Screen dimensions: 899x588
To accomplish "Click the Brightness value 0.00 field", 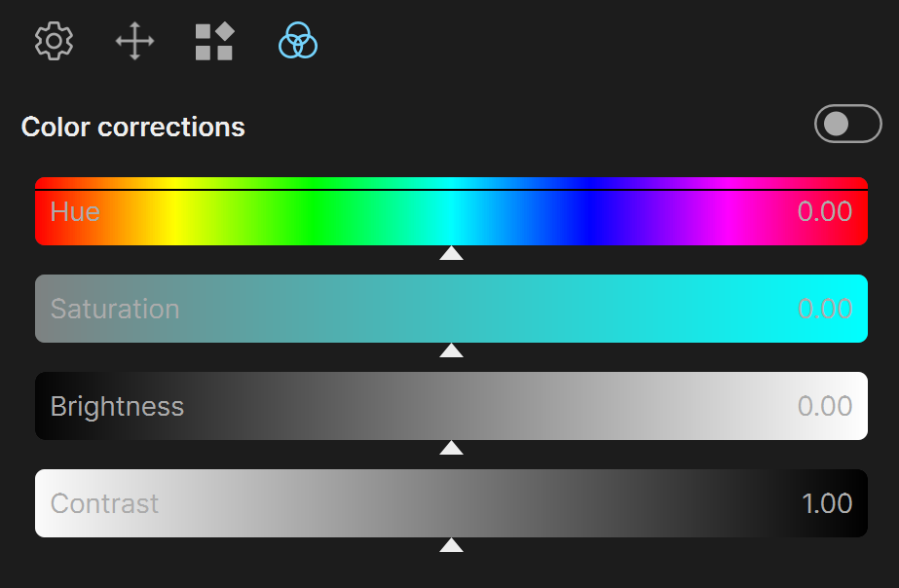I will coord(824,406).
